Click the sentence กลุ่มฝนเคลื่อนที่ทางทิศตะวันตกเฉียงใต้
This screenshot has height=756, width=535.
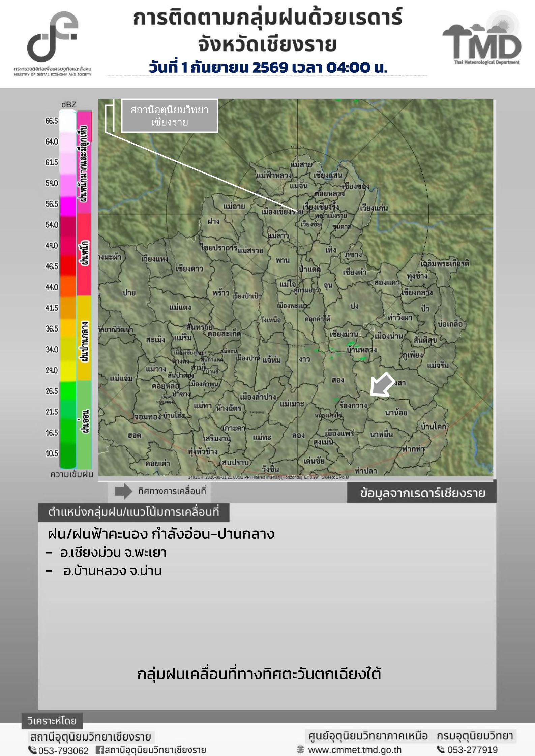pyautogui.click(x=259, y=674)
